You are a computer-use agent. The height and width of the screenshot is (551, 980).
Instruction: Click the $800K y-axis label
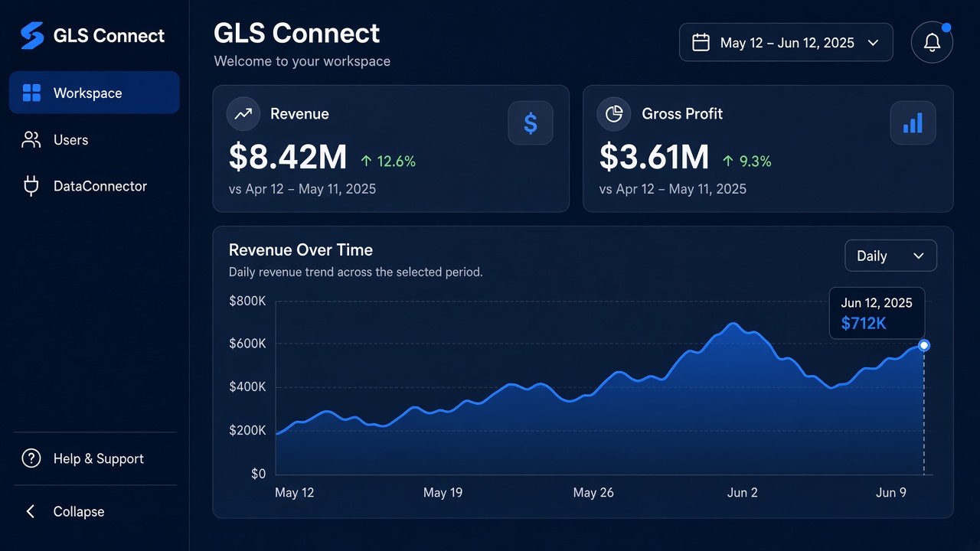pos(247,301)
